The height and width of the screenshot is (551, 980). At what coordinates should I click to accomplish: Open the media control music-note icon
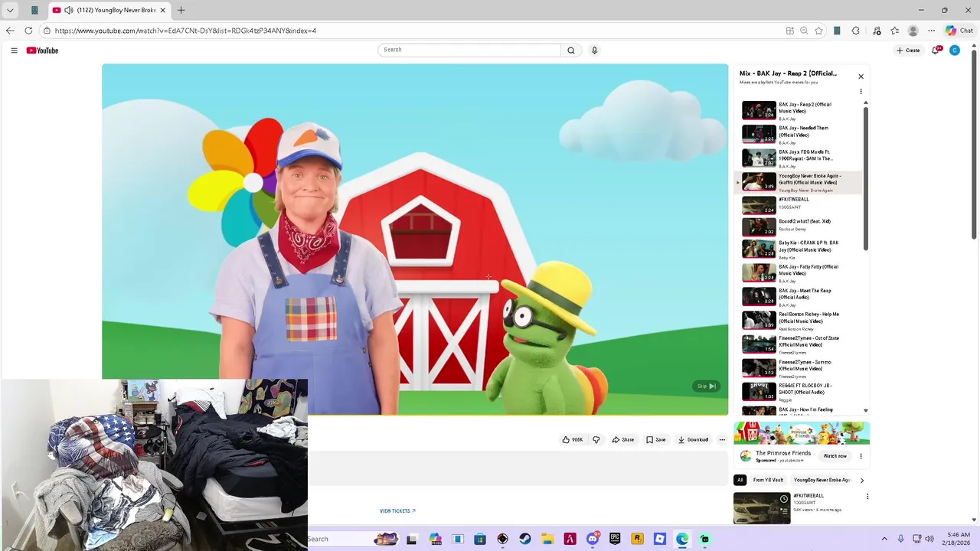[877, 31]
